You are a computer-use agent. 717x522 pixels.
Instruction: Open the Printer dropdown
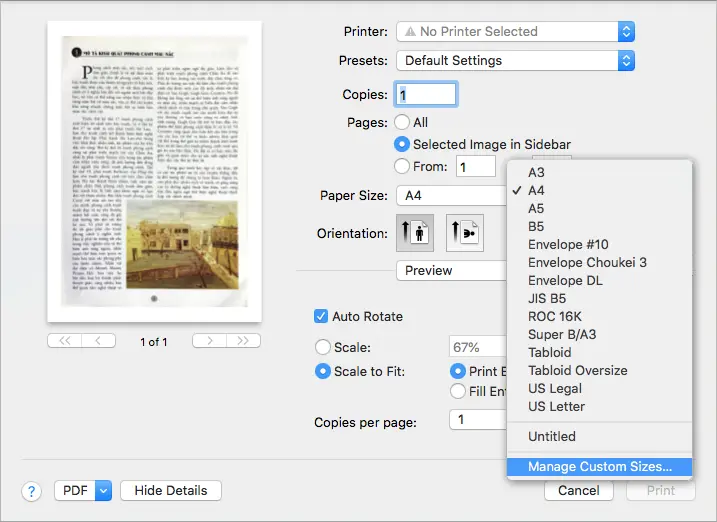coord(515,32)
